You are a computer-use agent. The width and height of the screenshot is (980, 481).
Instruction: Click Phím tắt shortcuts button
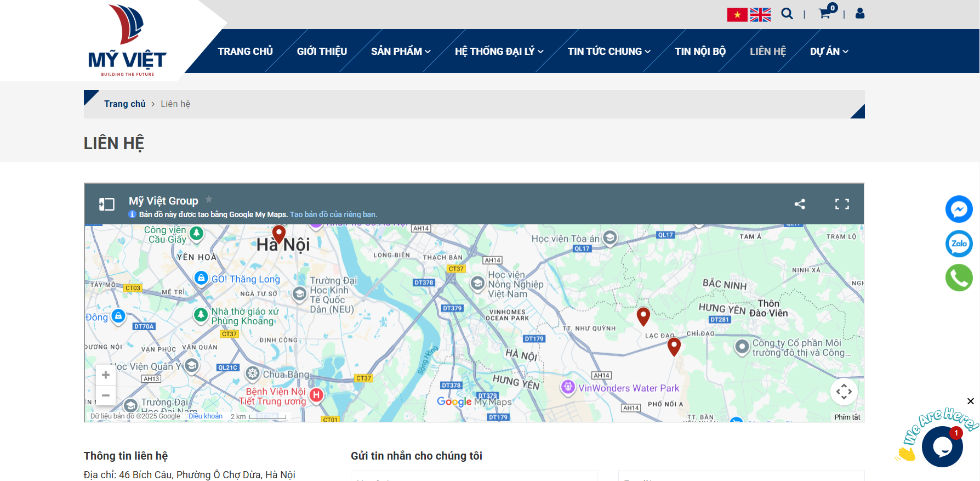[x=847, y=417]
